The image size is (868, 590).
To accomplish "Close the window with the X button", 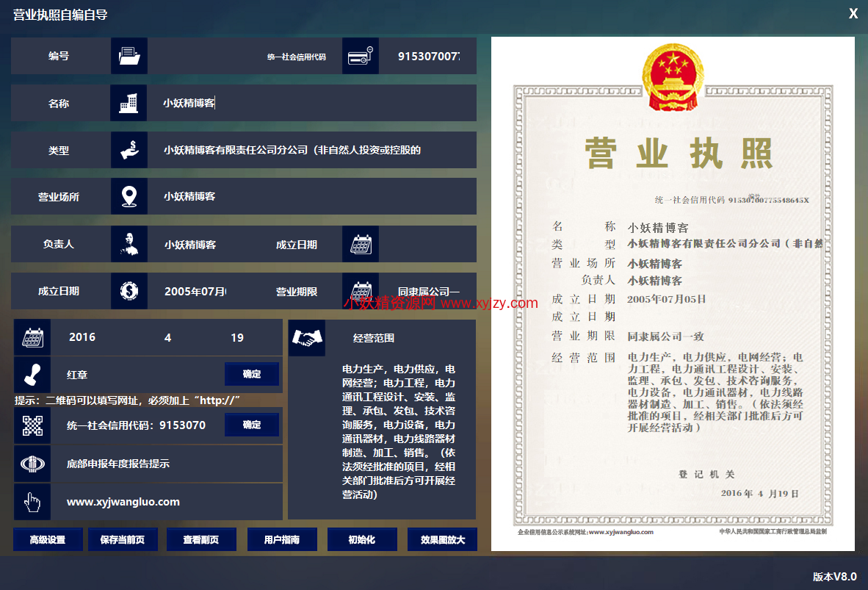I will [x=853, y=14].
